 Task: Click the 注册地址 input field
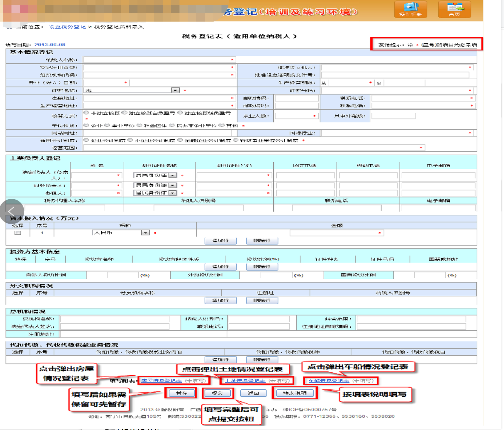tap(160, 98)
